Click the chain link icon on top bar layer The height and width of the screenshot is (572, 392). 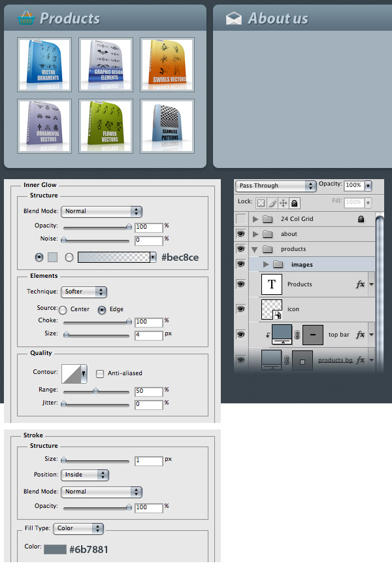coord(297,335)
